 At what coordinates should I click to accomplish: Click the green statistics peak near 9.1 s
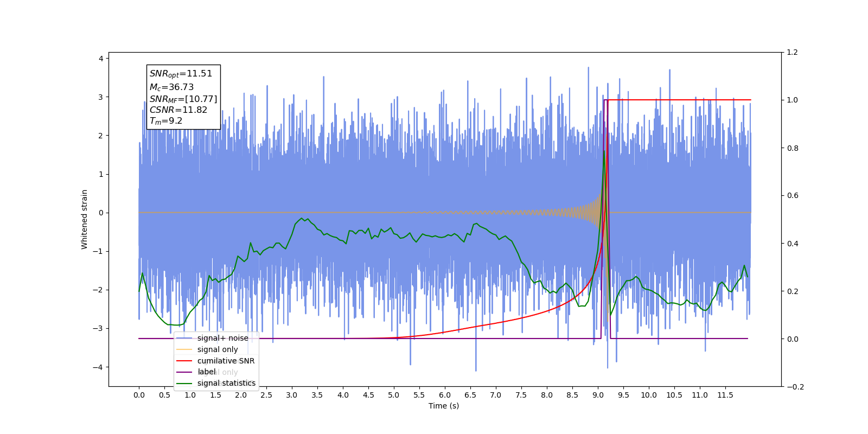604,152
